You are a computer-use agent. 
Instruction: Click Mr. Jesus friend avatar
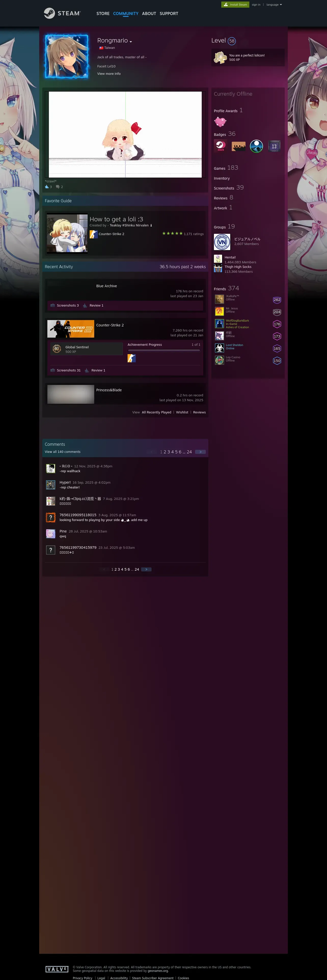click(x=219, y=311)
